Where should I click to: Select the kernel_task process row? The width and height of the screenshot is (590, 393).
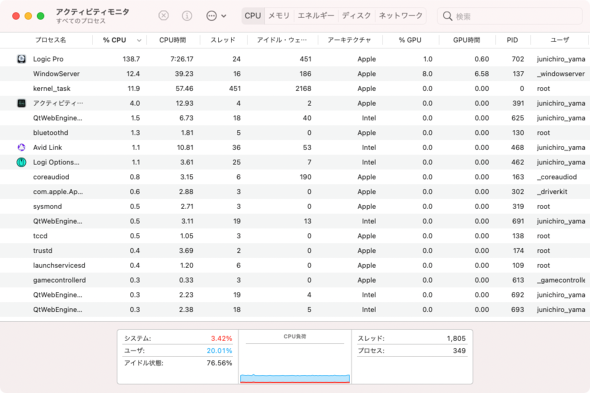[x=295, y=88]
